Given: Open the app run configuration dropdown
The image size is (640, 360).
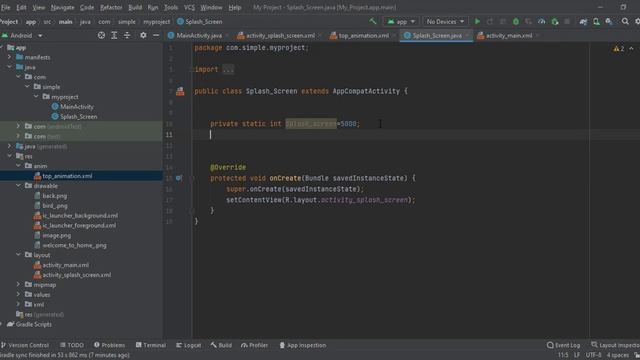Looking at the screenshot, I should 401,21.
